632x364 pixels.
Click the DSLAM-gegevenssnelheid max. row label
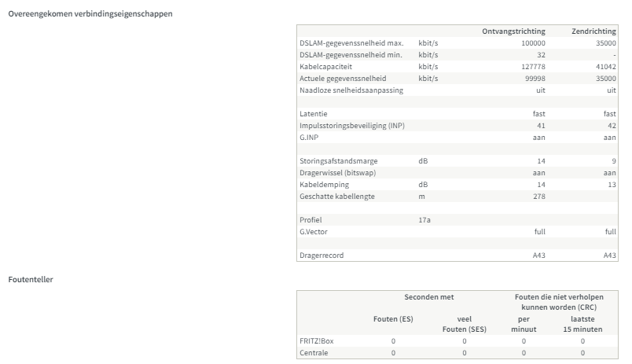click(x=351, y=42)
